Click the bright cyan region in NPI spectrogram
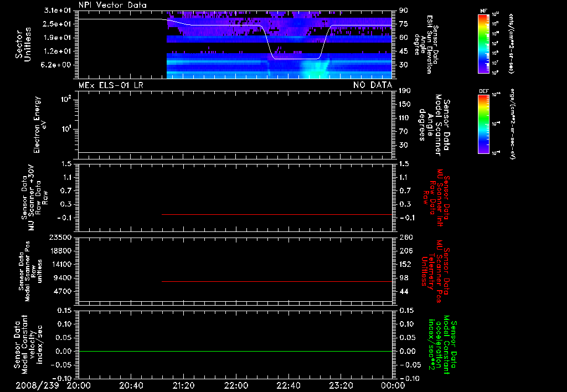This screenshot has height=392, width=567. click(x=315, y=69)
